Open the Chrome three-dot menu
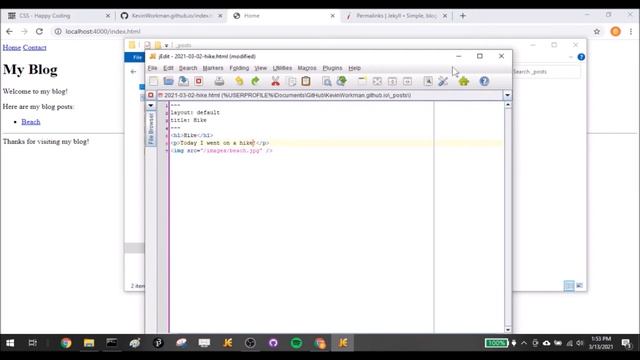640x360 pixels. pyautogui.click(x=631, y=31)
